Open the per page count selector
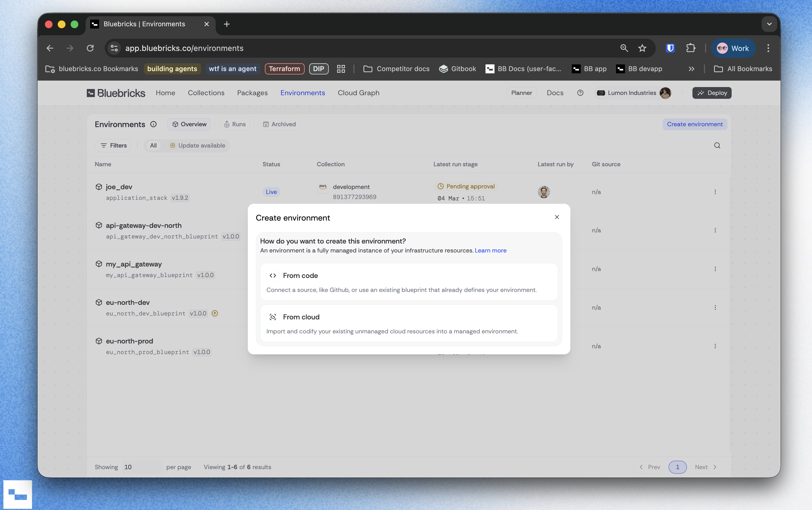 click(141, 467)
